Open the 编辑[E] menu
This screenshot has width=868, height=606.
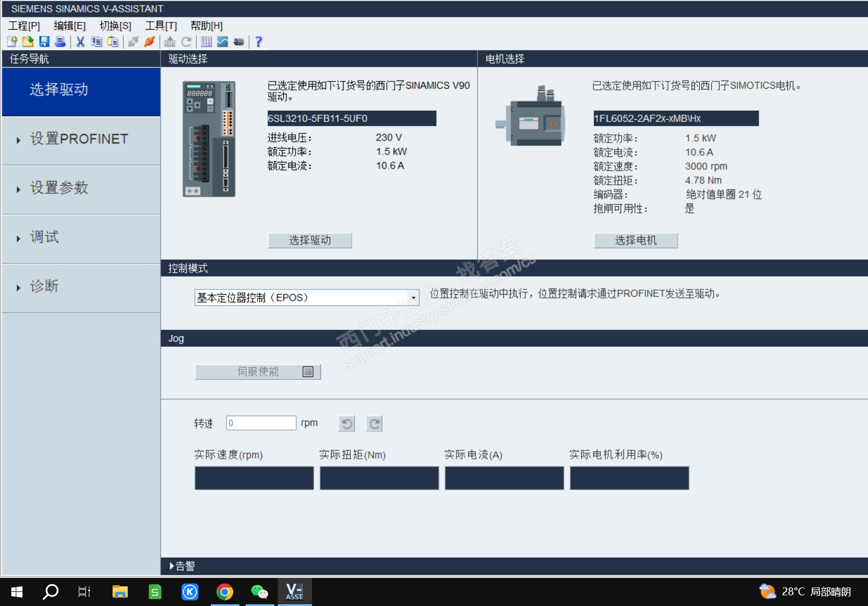(70, 26)
